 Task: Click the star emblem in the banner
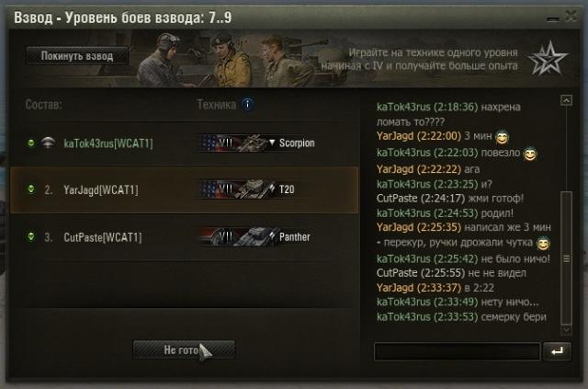(x=548, y=59)
